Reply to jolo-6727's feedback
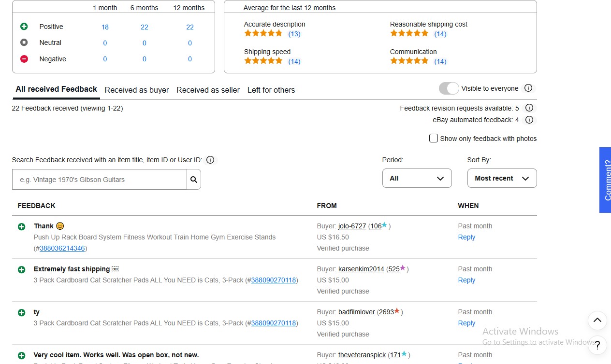The image size is (611, 364). pos(466,237)
